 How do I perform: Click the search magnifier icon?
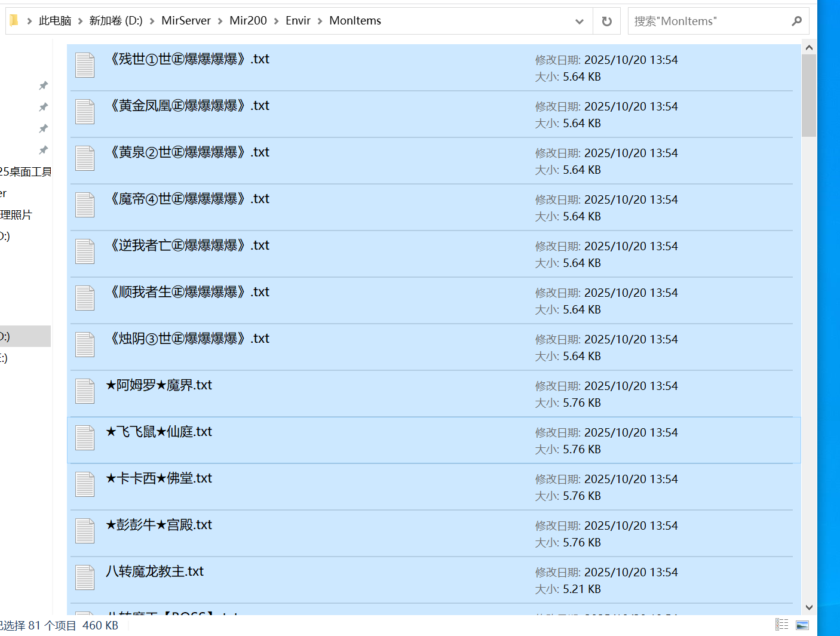coord(796,21)
